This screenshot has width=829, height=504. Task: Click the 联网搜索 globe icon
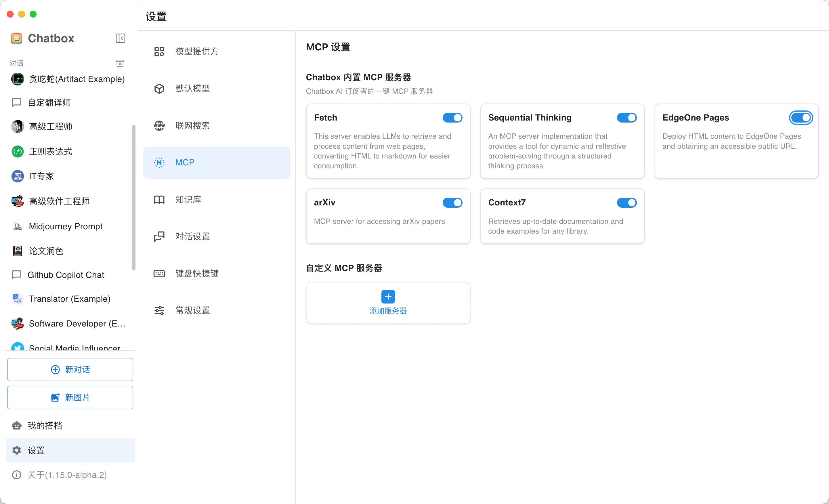coord(159,125)
